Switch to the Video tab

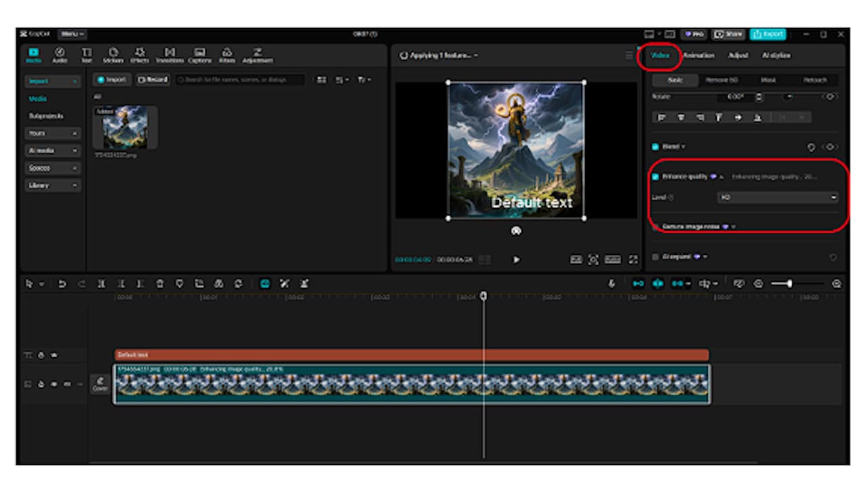(660, 56)
